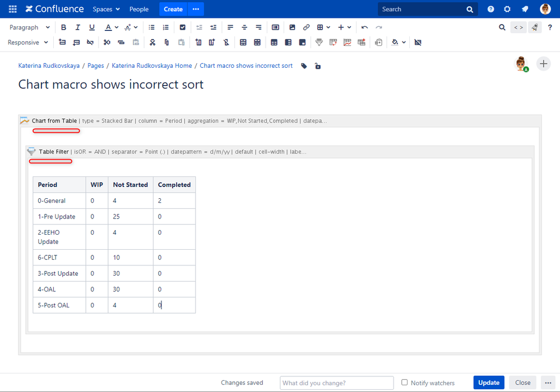560x392 pixels.
Task: Open the Responsive table width dropdown
Action: 28,43
